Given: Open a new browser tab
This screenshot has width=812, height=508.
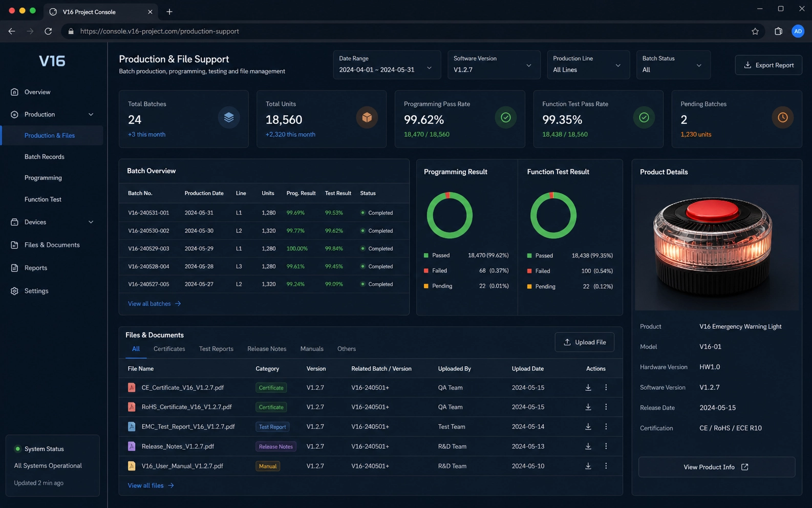Looking at the screenshot, I should [x=169, y=12].
